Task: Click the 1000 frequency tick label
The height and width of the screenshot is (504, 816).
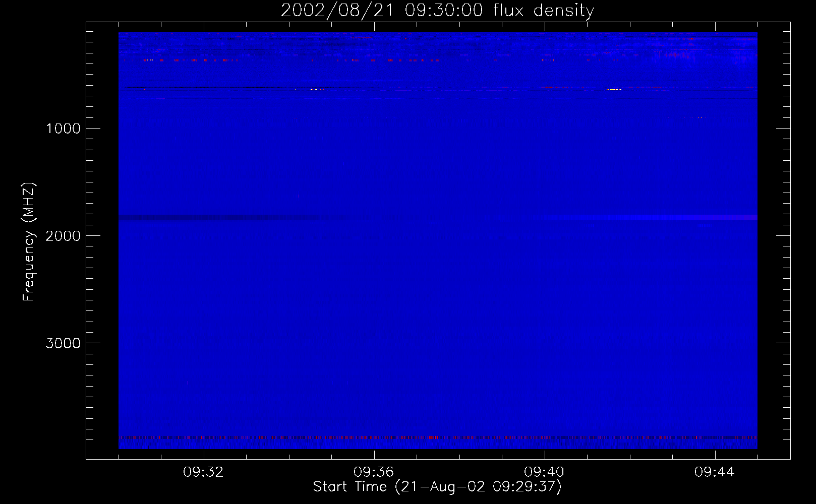Action: coord(63,129)
